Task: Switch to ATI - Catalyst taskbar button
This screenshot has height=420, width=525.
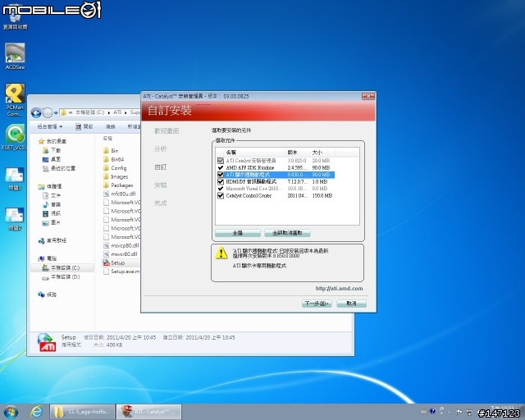Action: (x=149, y=412)
